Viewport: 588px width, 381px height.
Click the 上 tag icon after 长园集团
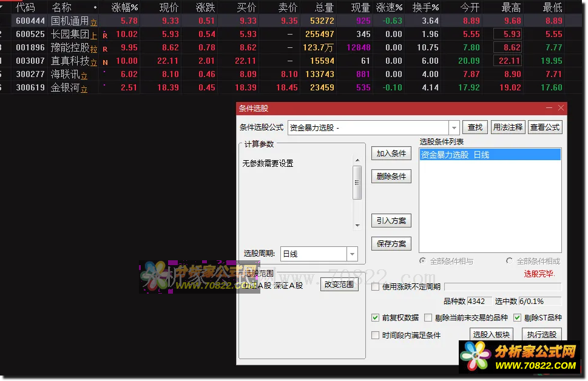point(93,36)
